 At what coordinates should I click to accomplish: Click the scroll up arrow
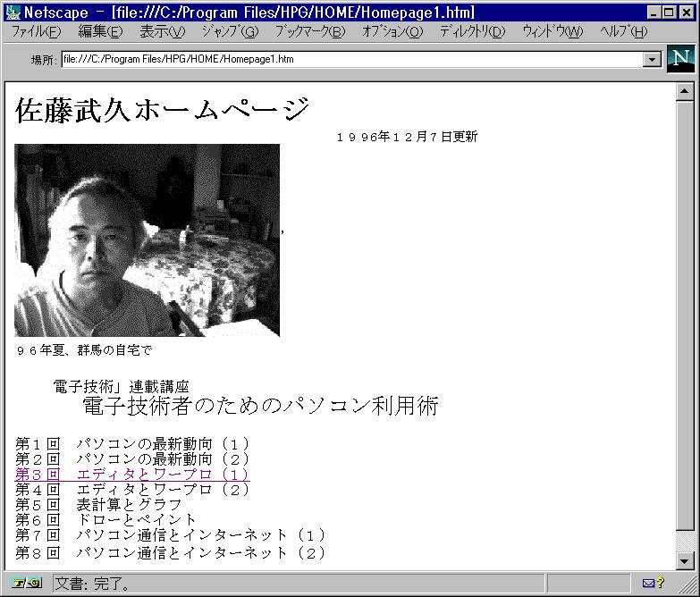pyautogui.click(x=685, y=91)
